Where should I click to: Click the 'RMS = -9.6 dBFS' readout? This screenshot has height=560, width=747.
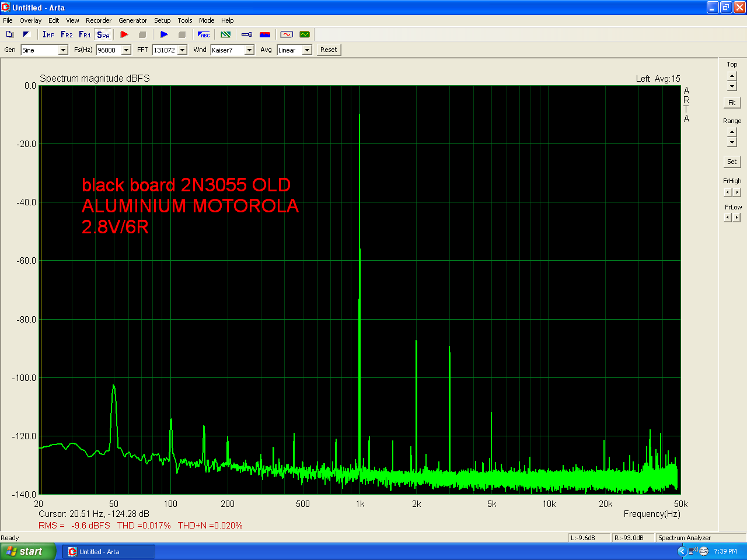(74, 526)
